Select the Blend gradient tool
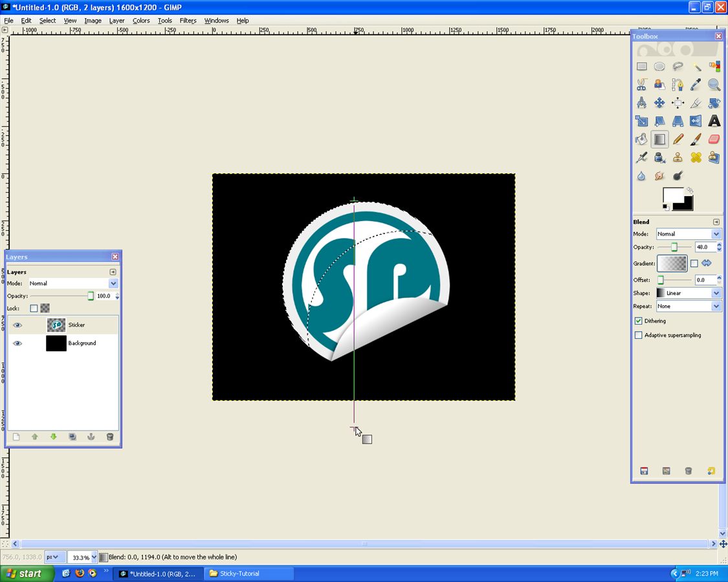Screen dimensions: 728x582 point(659,139)
